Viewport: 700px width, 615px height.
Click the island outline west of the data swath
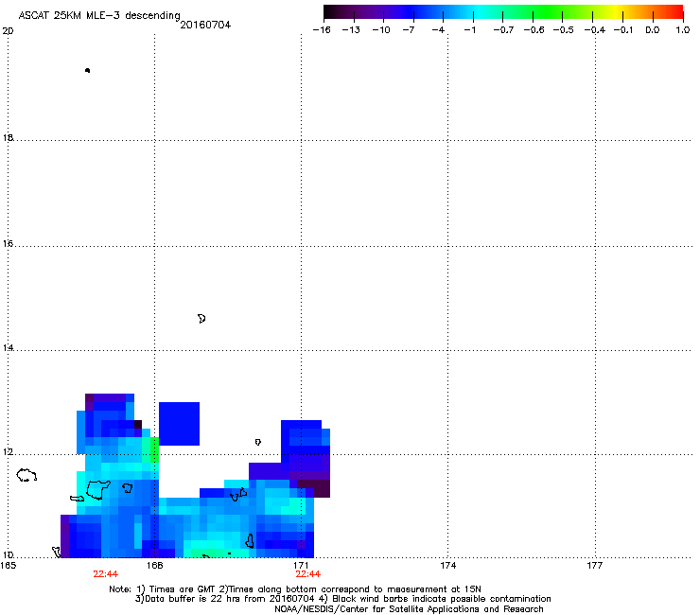(x=26, y=475)
